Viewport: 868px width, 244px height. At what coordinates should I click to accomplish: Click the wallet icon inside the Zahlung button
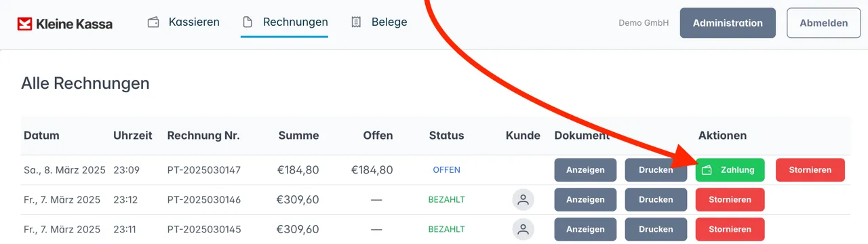click(706, 170)
